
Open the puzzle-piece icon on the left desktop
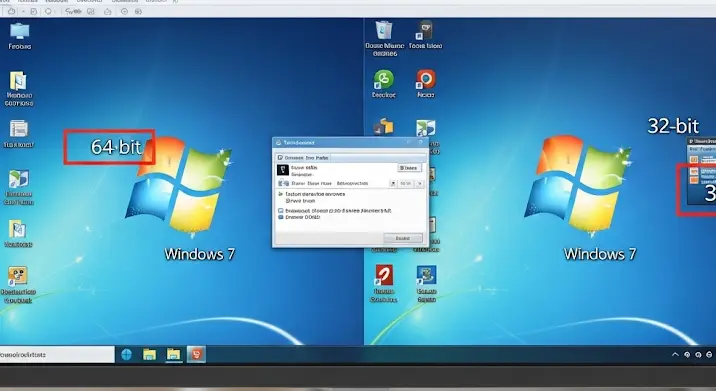[18, 277]
